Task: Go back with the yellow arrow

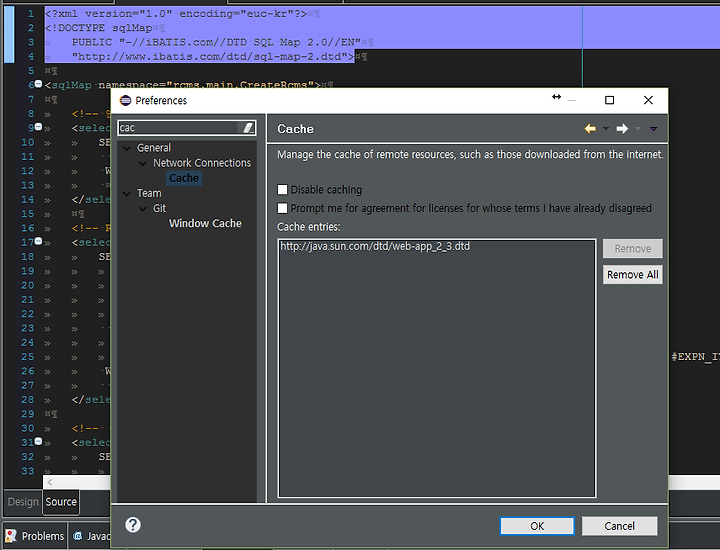Action: click(x=590, y=129)
